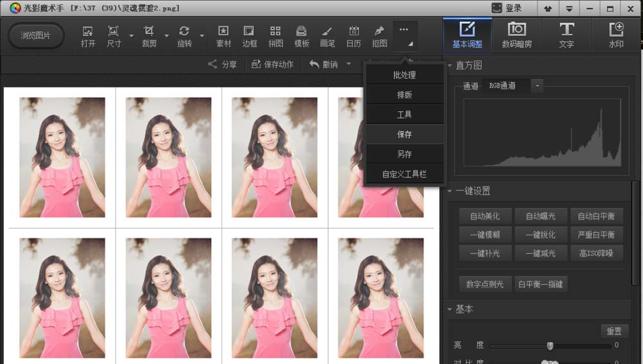The image size is (643, 364).
Task: Open the title bar dropdown menu icon
Action: (569, 8)
